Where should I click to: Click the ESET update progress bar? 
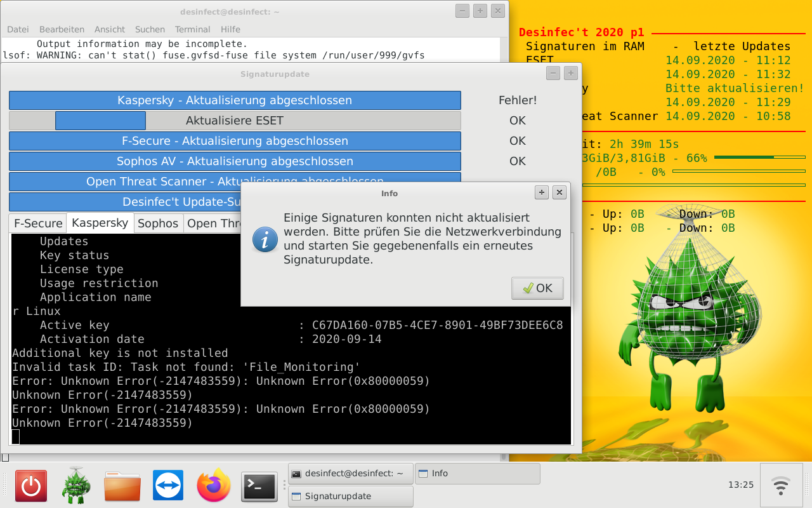235,121
